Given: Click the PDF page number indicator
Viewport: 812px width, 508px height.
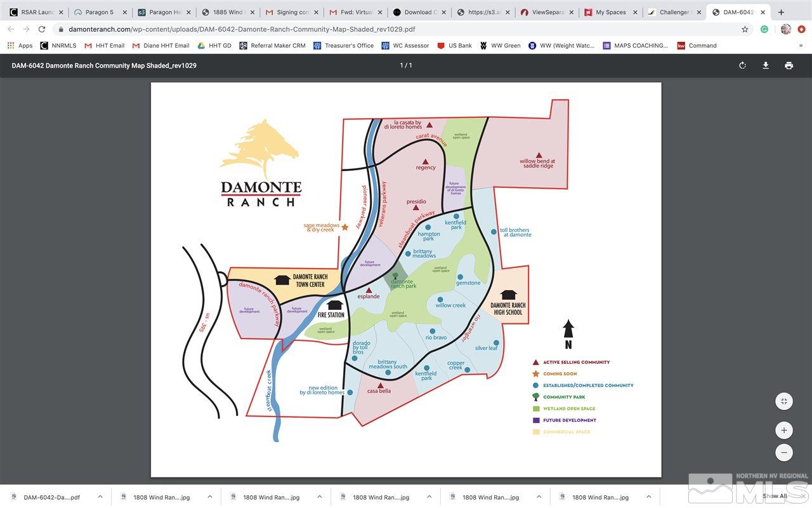Looking at the screenshot, I should pos(406,65).
